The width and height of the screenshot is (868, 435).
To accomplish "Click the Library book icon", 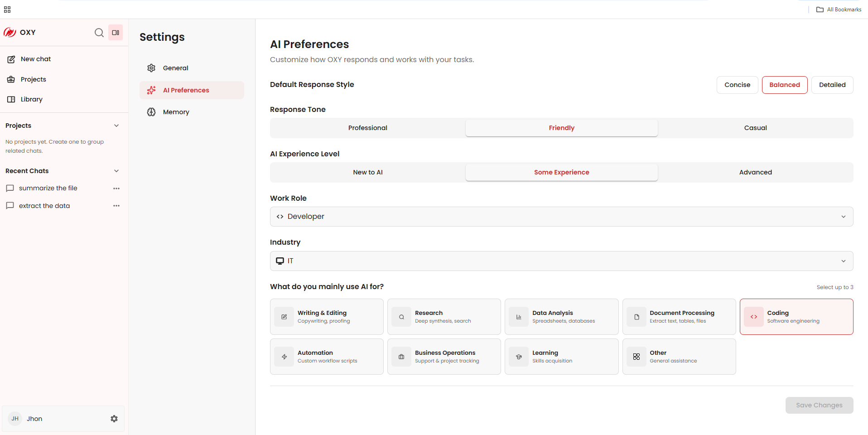I will (x=11, y=99).
